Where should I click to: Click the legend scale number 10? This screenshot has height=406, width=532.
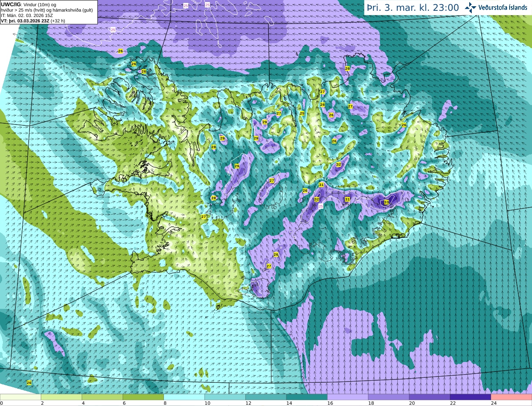tap(207, 403)
